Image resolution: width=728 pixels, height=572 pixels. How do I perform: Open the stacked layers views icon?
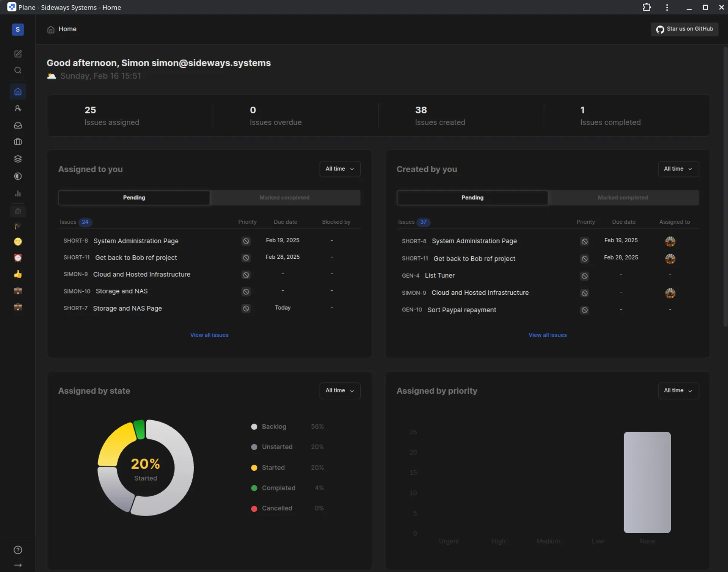point(18,159)
